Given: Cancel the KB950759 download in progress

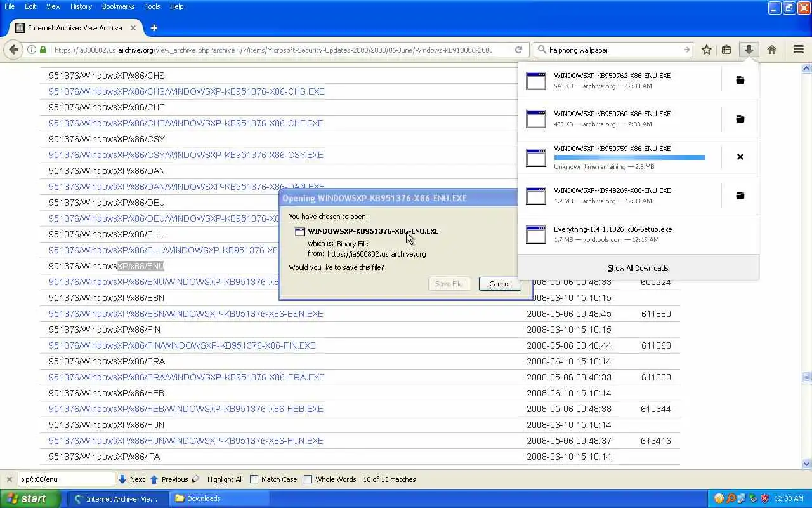Looking at the screenshot, I should point(740,157).
